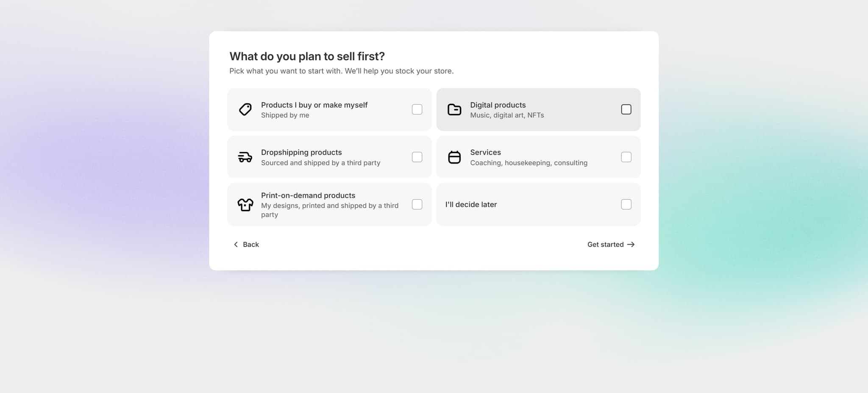Click the price tag icon beside Products I buy
The image size is (868, 393).
[245, 109]
